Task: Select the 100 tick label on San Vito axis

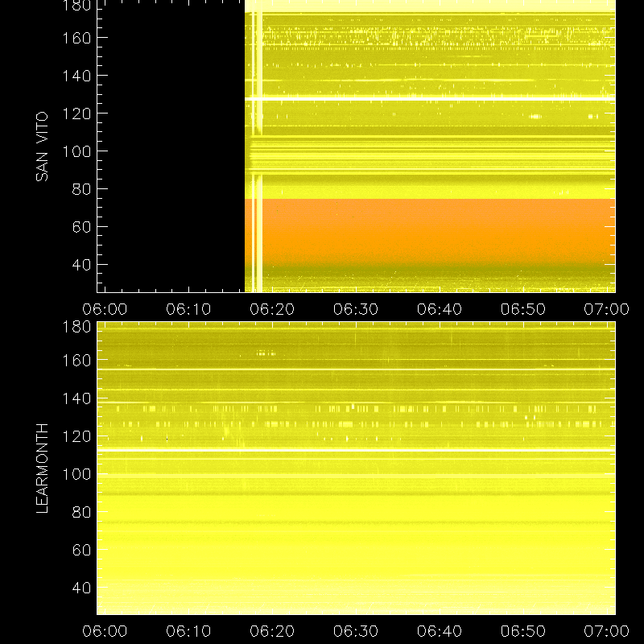Action: 76,151
